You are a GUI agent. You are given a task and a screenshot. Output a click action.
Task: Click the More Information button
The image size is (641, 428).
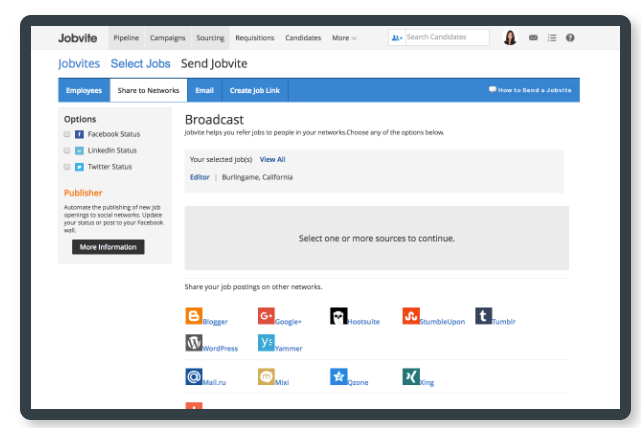[108, 247]
